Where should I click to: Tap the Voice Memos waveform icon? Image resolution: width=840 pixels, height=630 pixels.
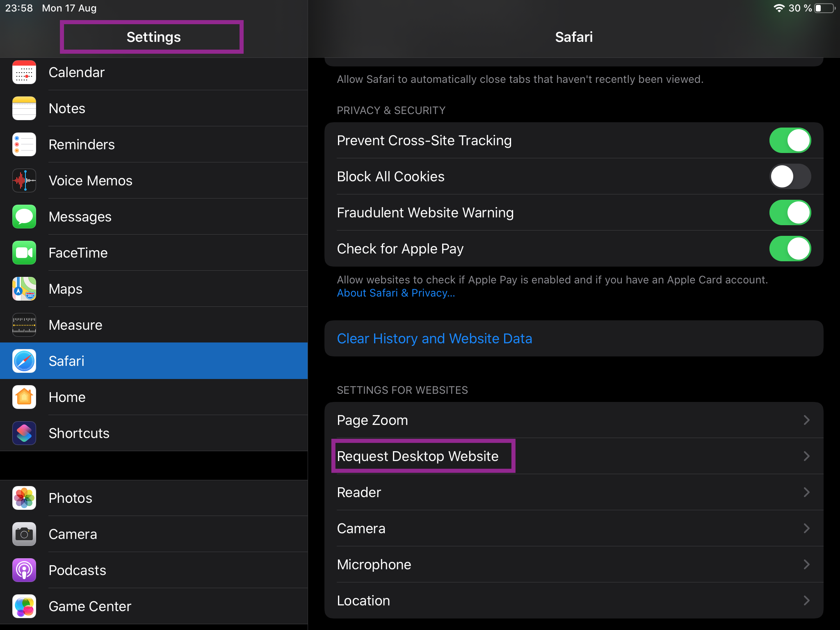[24, 181]
